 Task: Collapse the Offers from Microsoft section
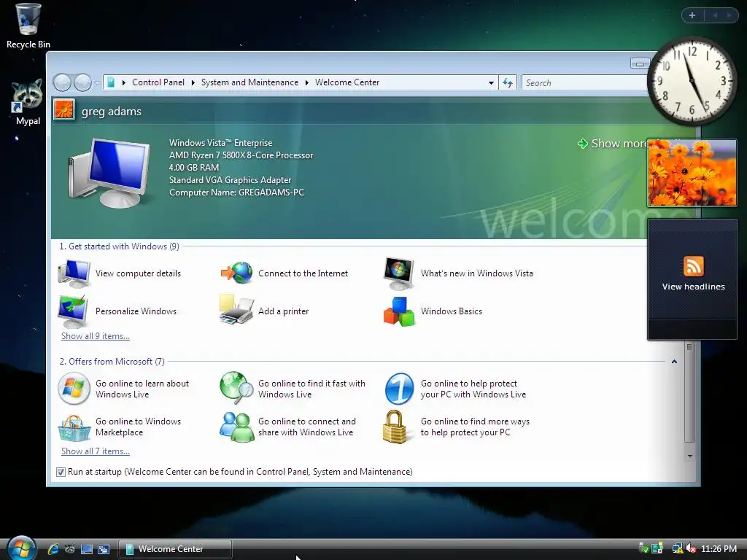coord(674,362)
